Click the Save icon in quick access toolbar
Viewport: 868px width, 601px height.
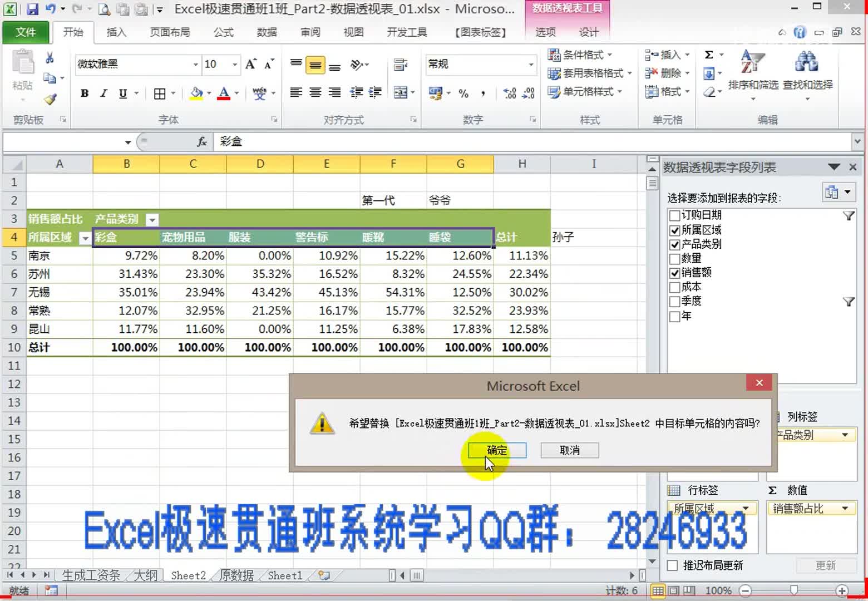tap(32, 9)
